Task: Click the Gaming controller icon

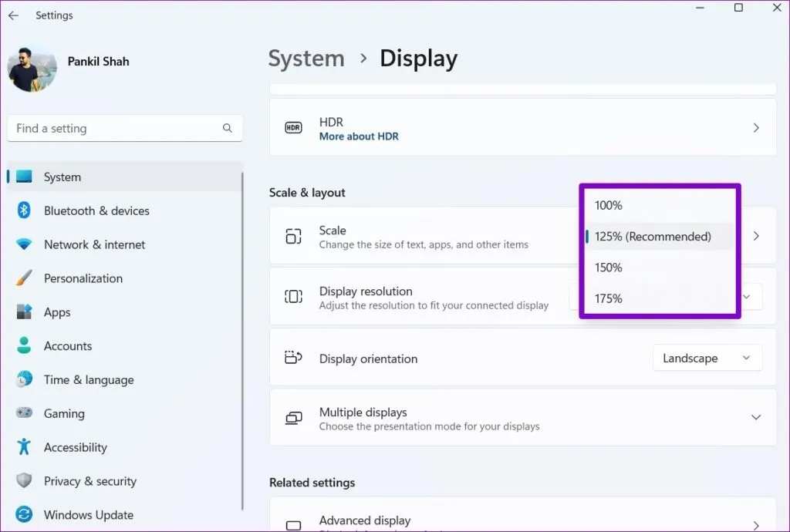Action: pos(24,413)
